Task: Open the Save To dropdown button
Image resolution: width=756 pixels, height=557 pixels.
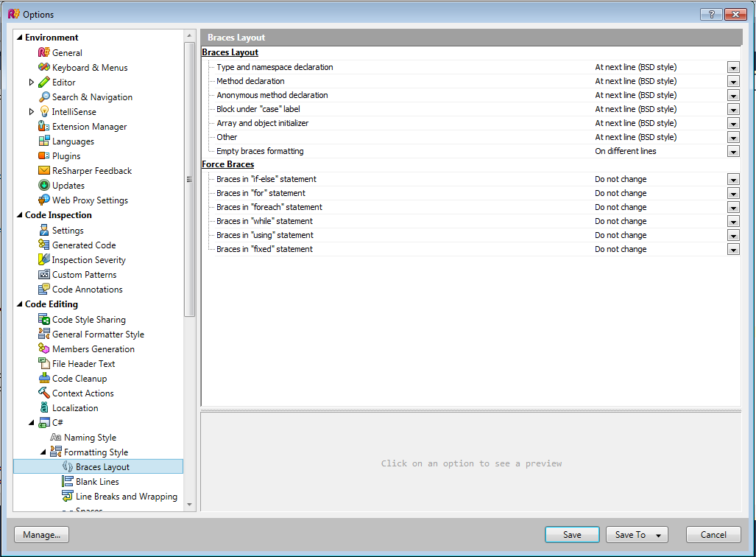Action: pyautogui.click(x=637, y=534)
